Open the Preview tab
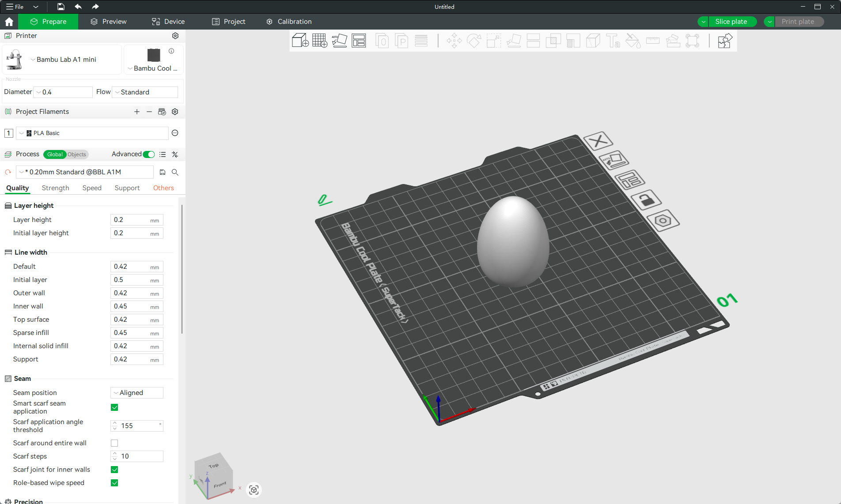 coord(109,22)
